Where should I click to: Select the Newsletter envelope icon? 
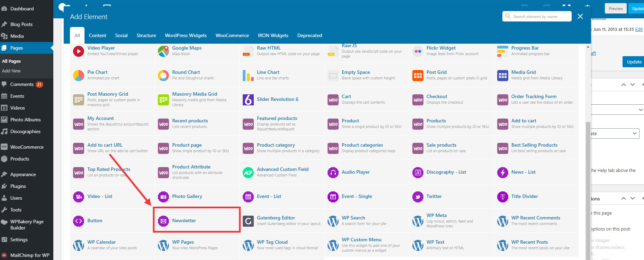(x=163, y=221)
